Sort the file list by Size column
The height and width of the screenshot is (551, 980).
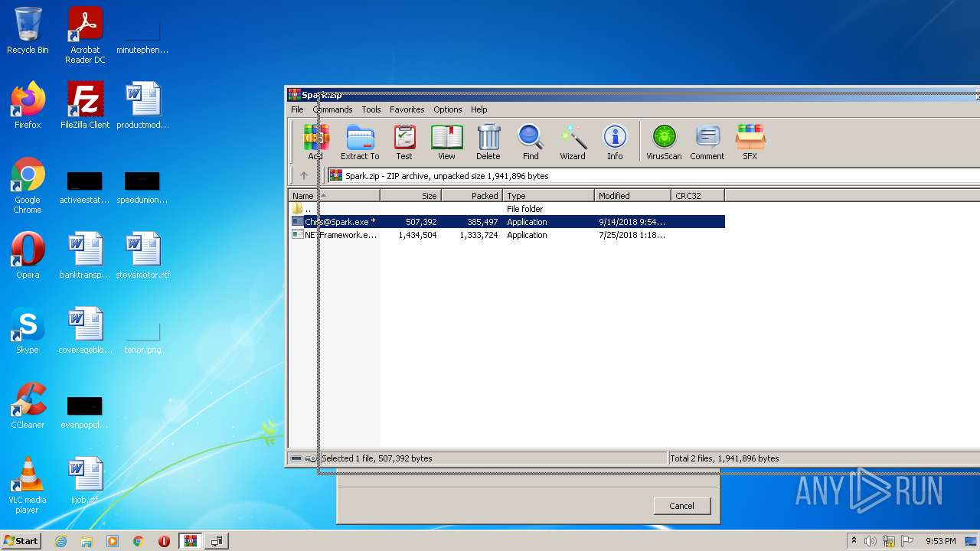[410, 196]
